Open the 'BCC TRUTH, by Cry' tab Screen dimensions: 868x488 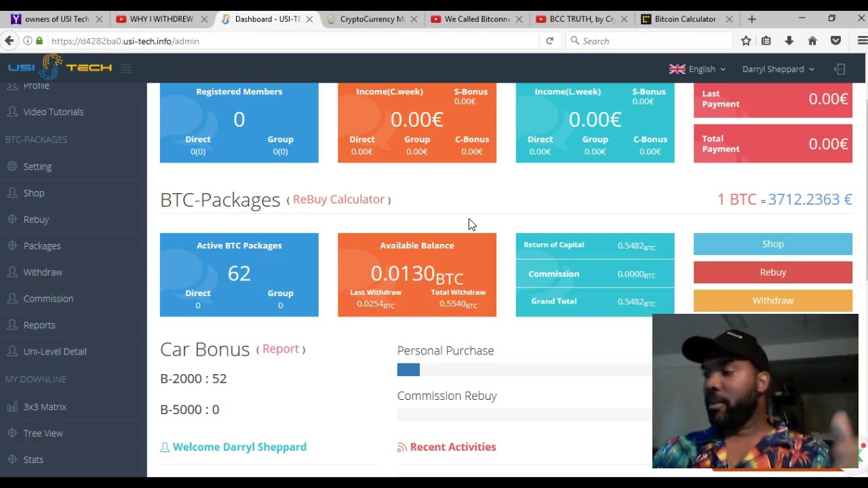pyautogui.click(x=582, y=19)
